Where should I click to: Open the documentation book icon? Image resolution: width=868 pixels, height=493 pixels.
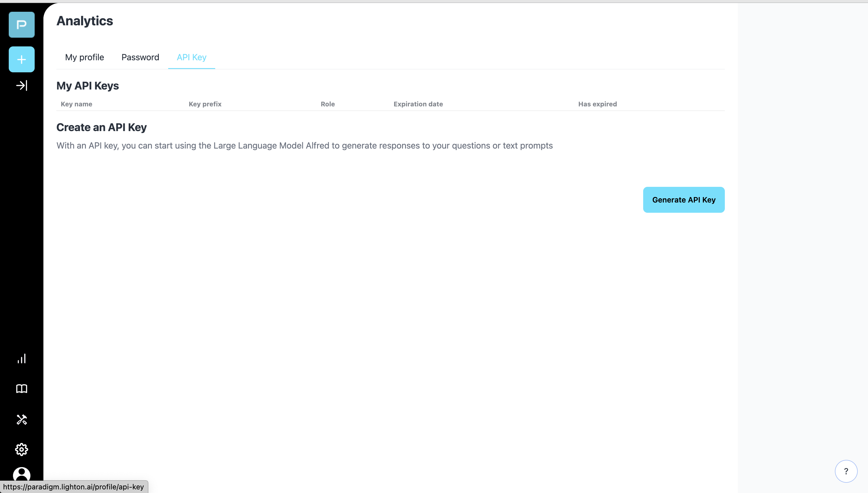click(x=22, y=389)
